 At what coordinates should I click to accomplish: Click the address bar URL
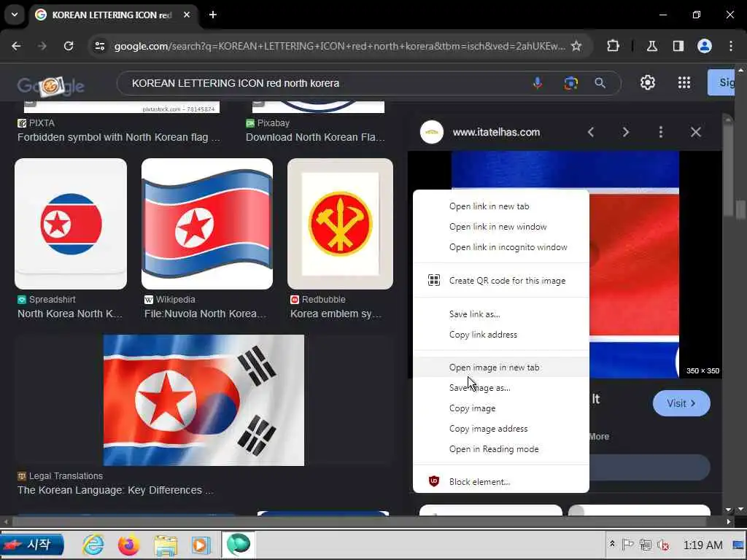click(339, 46)
